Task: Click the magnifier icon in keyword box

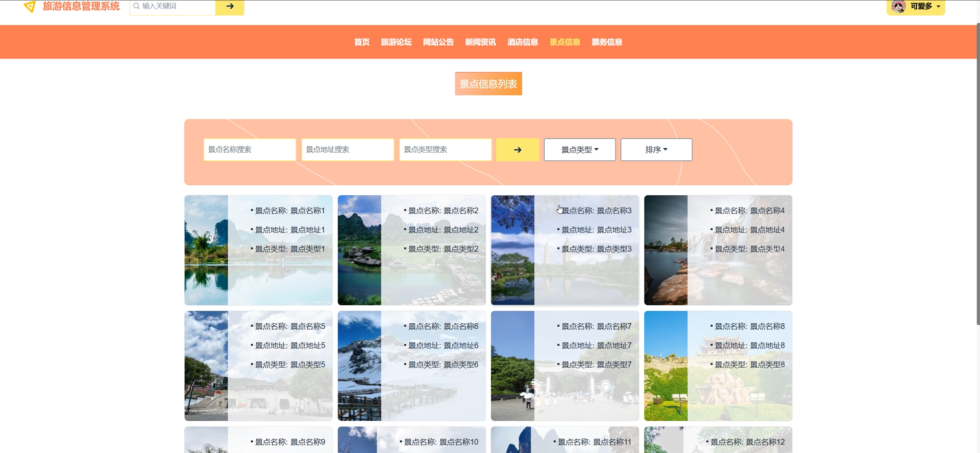Action: click(136, 6)
